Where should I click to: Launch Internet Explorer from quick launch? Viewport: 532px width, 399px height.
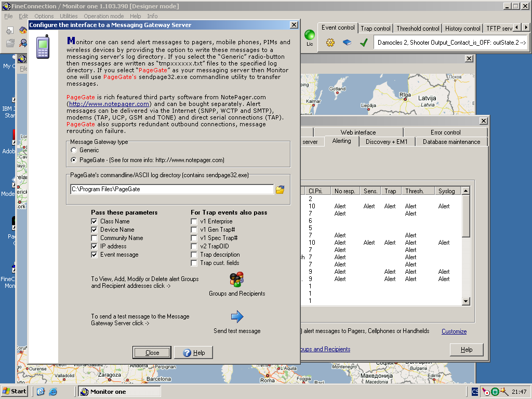point(53,392)
